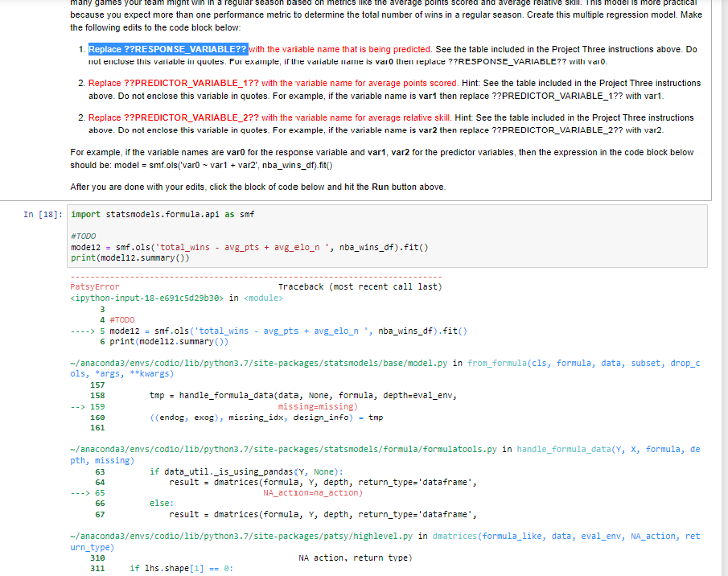Click 'total_wins - avg_pts + avg_elo_n' string in code cell
The width and height of the screenshot is (728, 576).
pos(242,248)
